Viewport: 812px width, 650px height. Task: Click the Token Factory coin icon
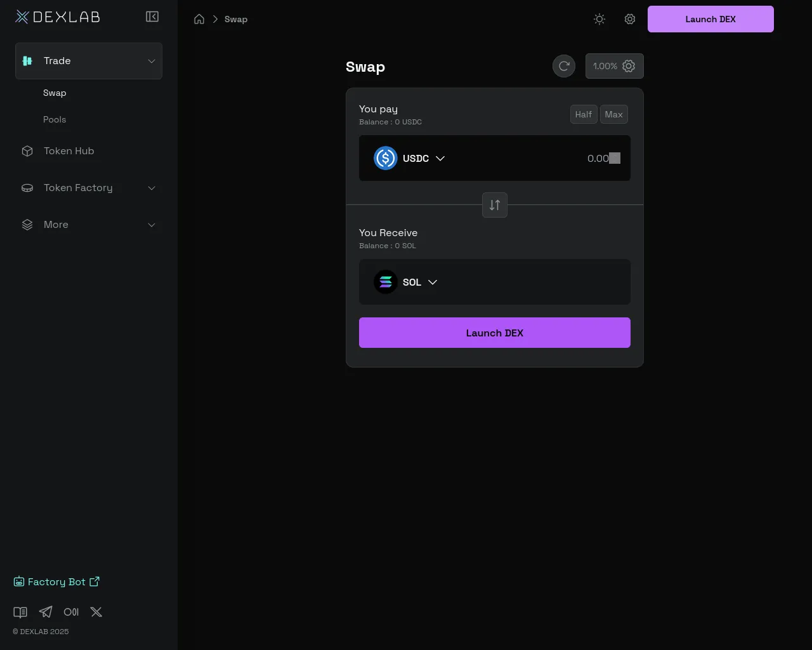pos(27,188)
